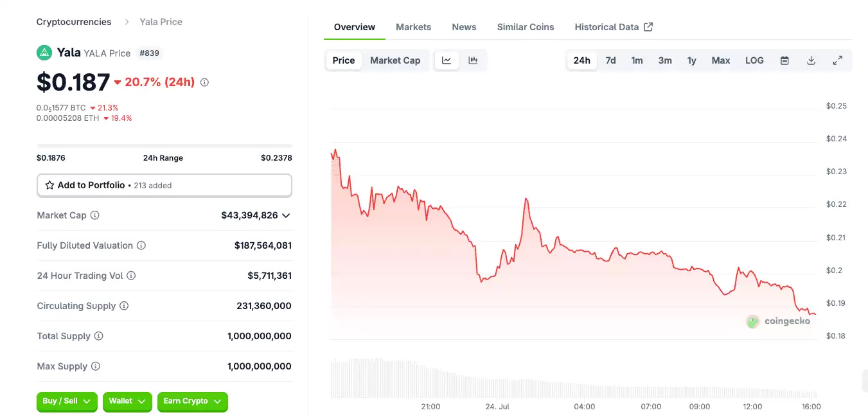Open Historical Data external link
This screenshot has height=417, width=868.
pyautogui.click(x=613, y=27)
